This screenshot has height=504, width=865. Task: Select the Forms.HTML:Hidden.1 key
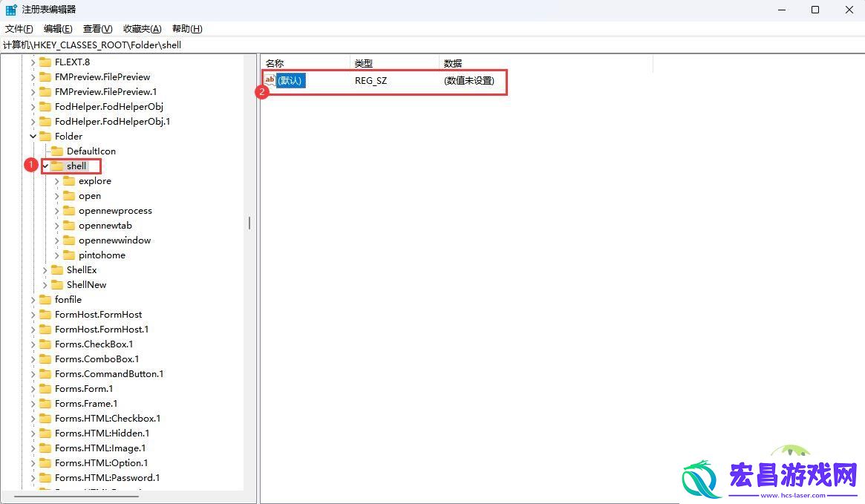pos(102,434)
